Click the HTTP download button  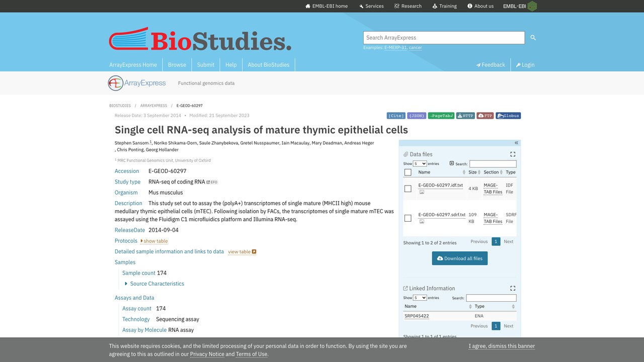coord(465,116)
